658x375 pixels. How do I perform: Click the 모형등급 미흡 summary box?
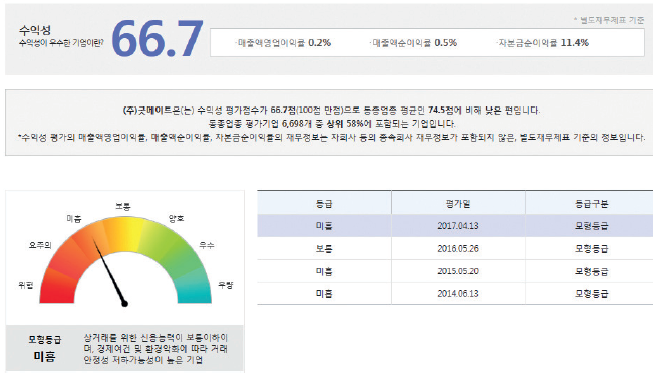click(x=125, y=348)
